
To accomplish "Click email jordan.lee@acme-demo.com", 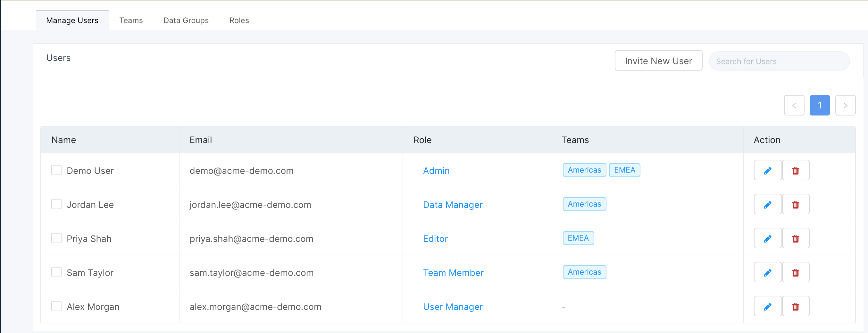I will pyautogui.click(x=250, y=205).
